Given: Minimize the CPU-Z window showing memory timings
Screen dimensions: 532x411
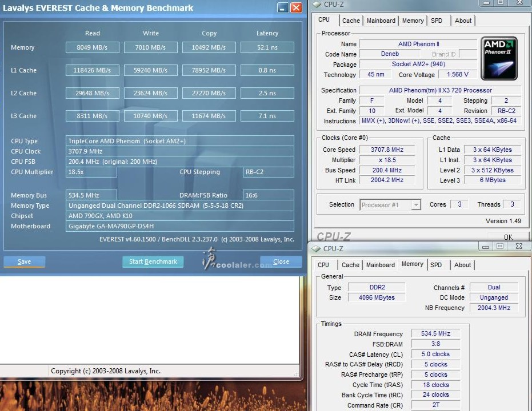Looking at the screenshot, I should (486, 247).
